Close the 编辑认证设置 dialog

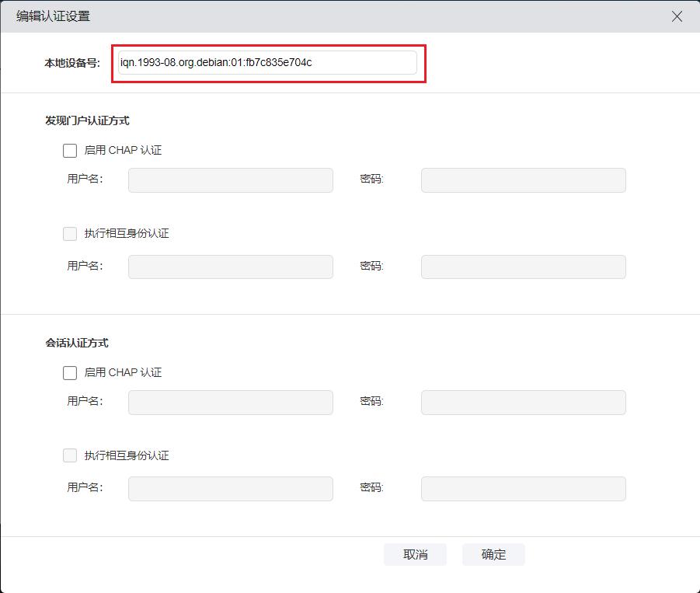pos(677,16)
